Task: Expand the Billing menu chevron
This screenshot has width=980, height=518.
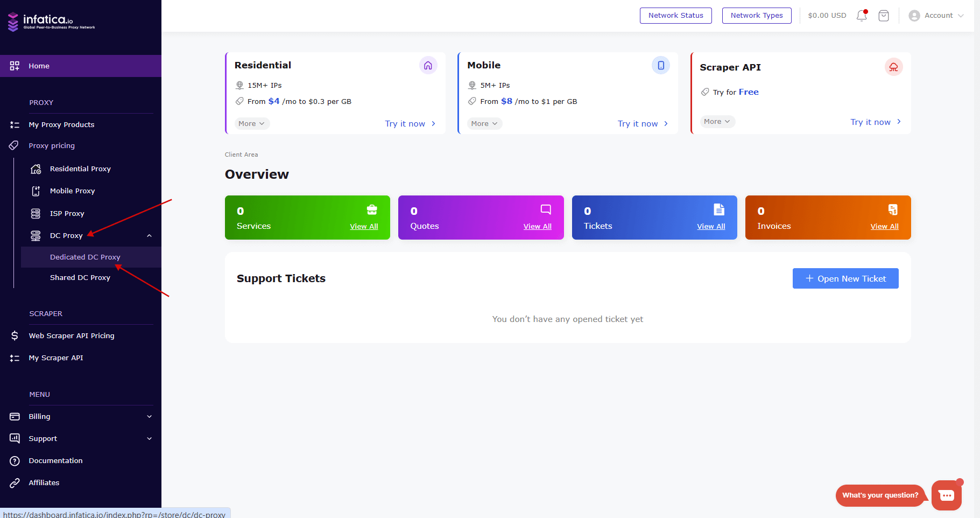Action: 149,417
